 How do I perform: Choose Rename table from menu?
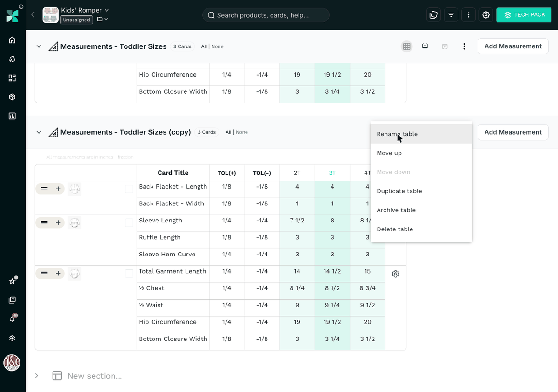coord(421,134)
